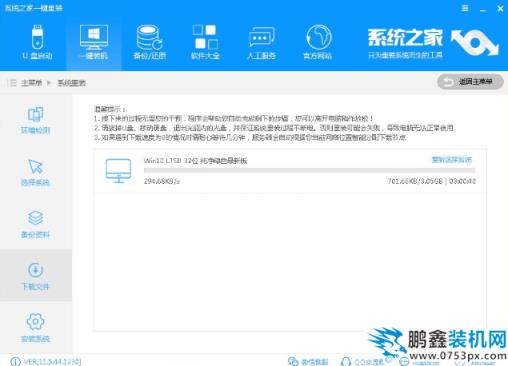
Task: Go to the 环境检测 sidebar step
Action: point(36,120)
